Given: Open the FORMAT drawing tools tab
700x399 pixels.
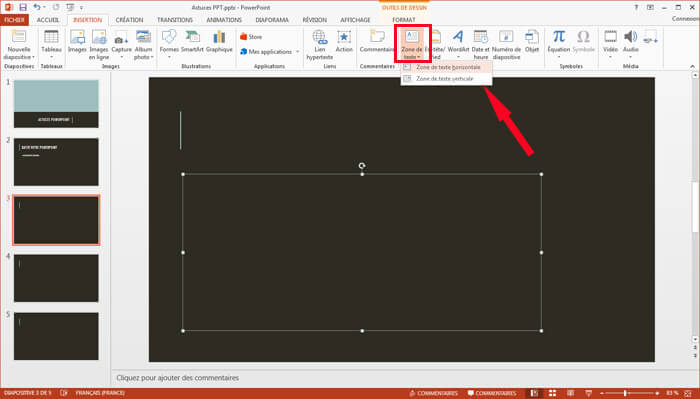Looking at the screenshot, I should tap(404, 20).
